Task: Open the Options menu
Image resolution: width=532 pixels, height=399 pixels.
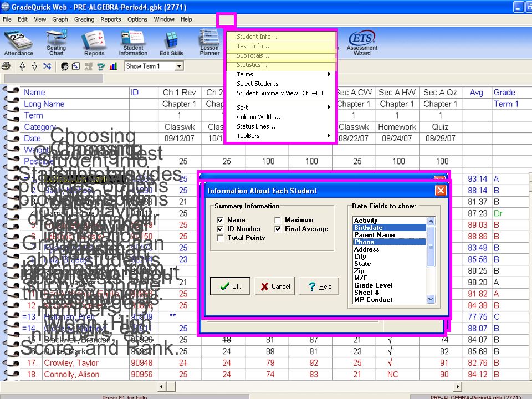Action: [137, 19]
